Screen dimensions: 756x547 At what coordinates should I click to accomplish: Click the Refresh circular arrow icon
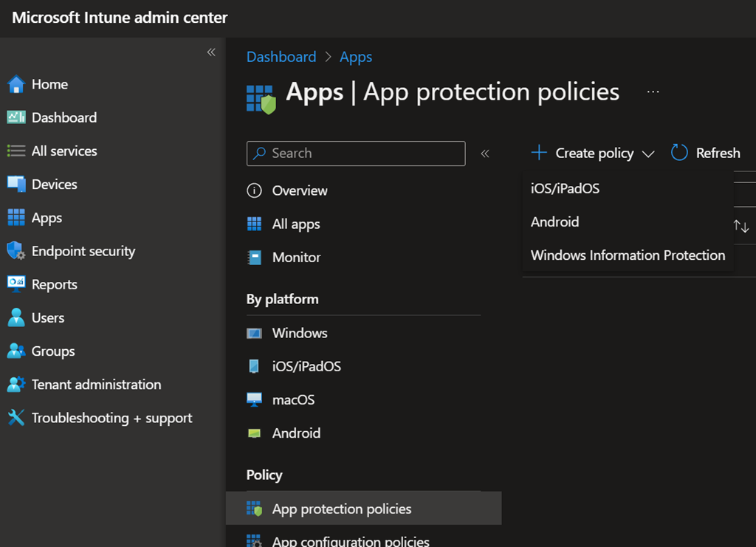(x=679, y=153)
